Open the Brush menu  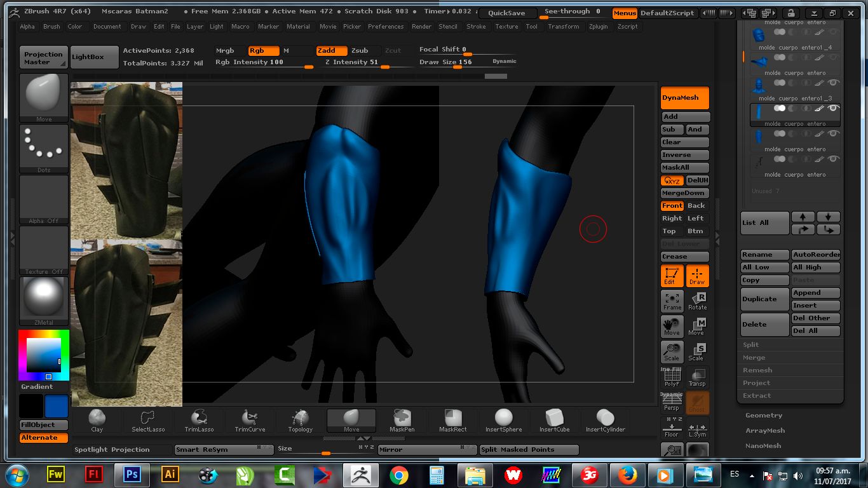point(51,27)
